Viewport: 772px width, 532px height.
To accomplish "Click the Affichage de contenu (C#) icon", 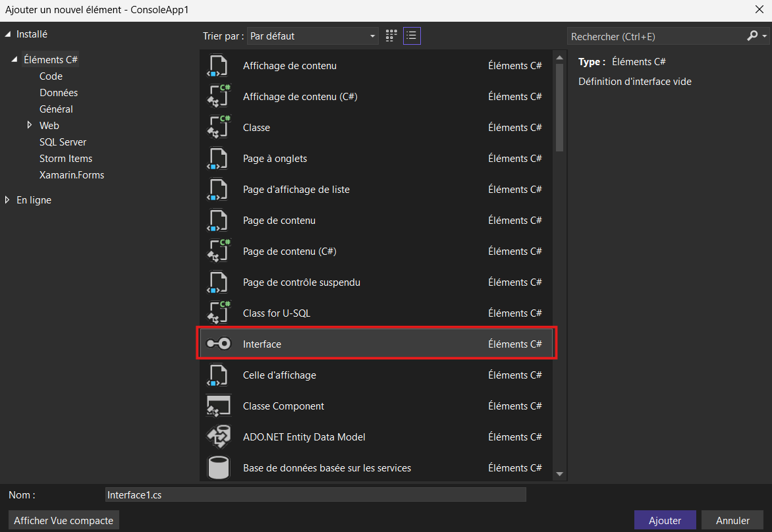I will point(218,97).
